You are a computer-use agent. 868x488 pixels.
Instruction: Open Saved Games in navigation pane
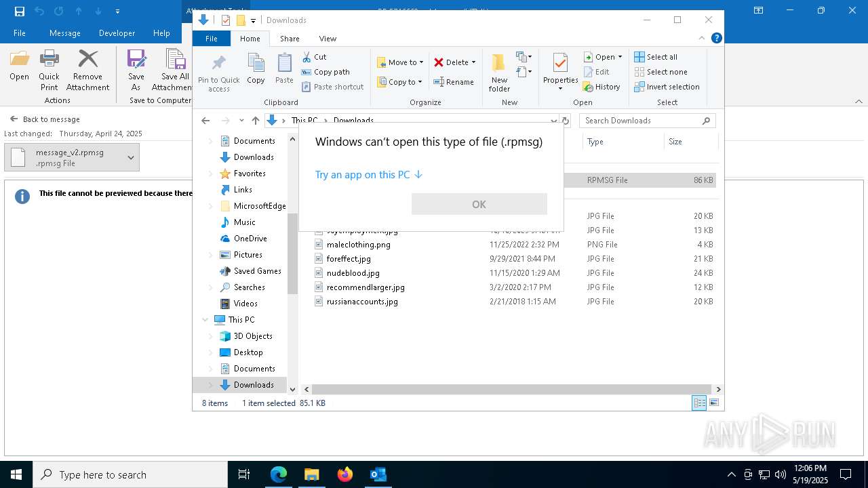(257, 271)
